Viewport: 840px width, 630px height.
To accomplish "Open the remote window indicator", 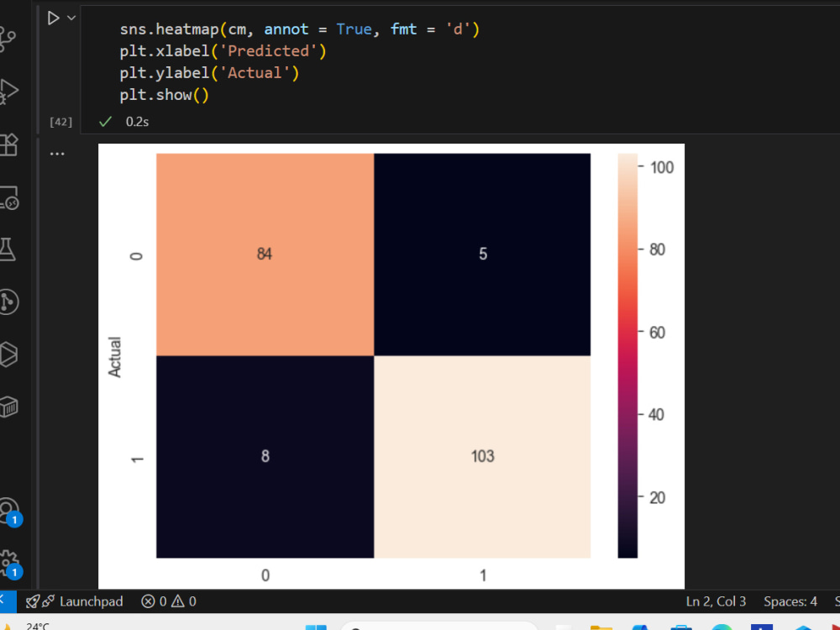I will click(x=7, y=601).
